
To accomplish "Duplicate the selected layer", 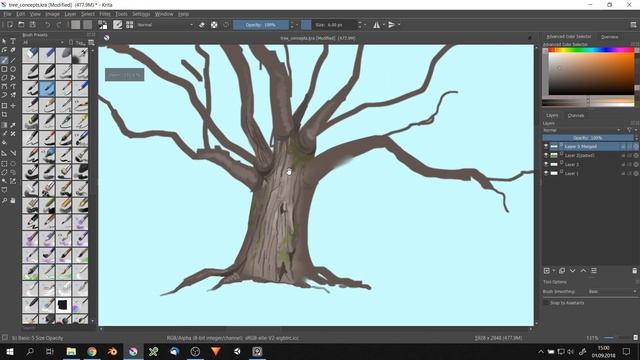I will pyautogui.click(x=562, y=271).
